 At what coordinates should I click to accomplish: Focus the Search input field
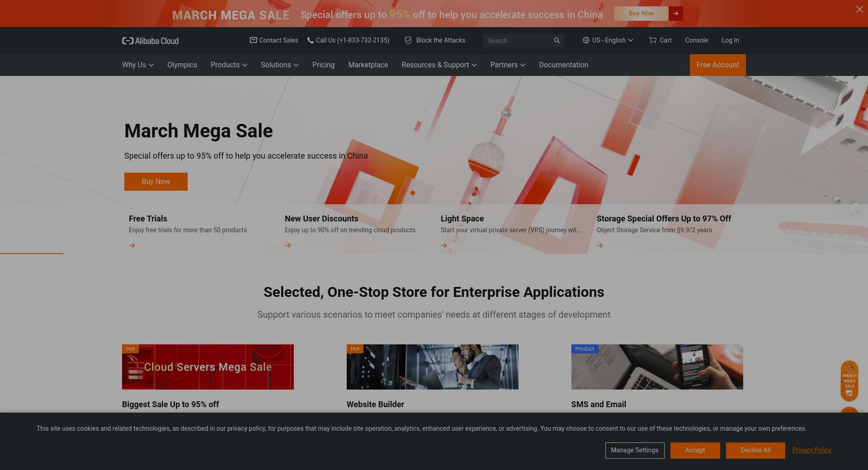[x=518, y=41]
